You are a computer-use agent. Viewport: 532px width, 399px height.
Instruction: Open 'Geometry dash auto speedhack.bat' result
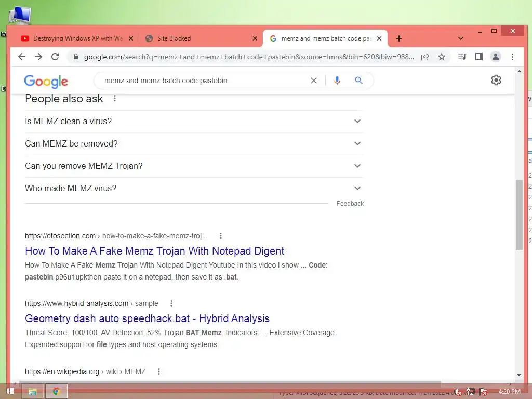coord(147,318)
